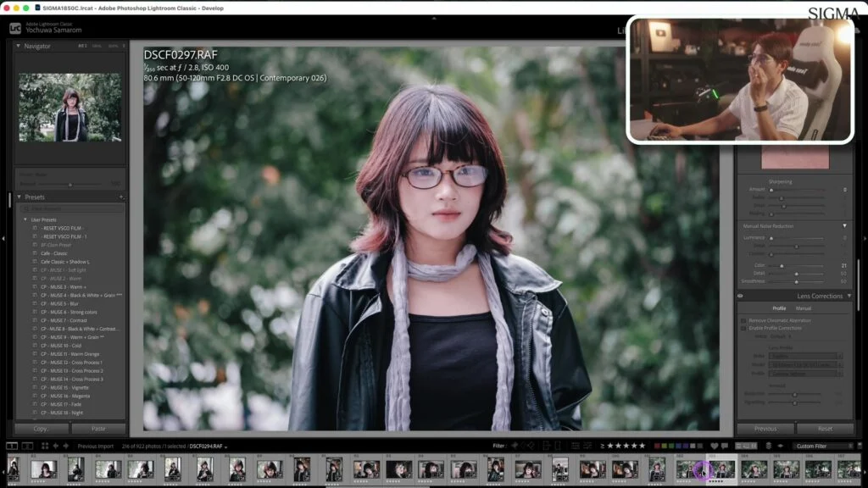The width and height of the screenshot is (868, 488).
Task: Collapse the Lens Corrections panel
Action: [x=849, y=296]
